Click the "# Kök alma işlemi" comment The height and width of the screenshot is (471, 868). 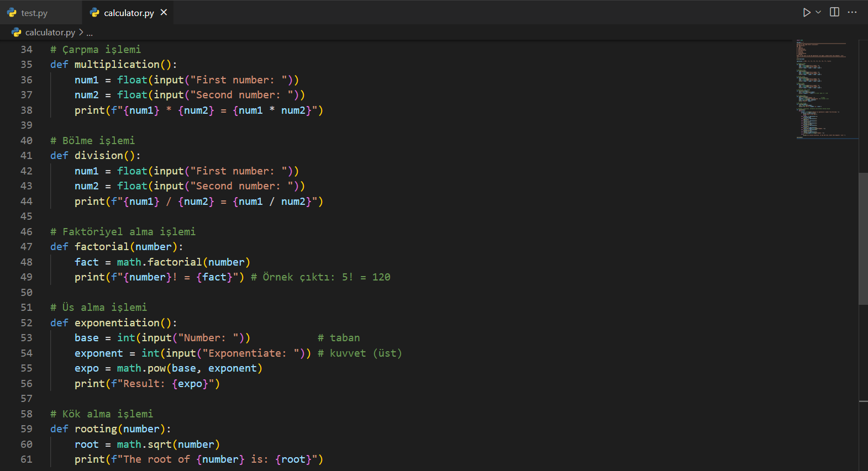tap(102, 414)
